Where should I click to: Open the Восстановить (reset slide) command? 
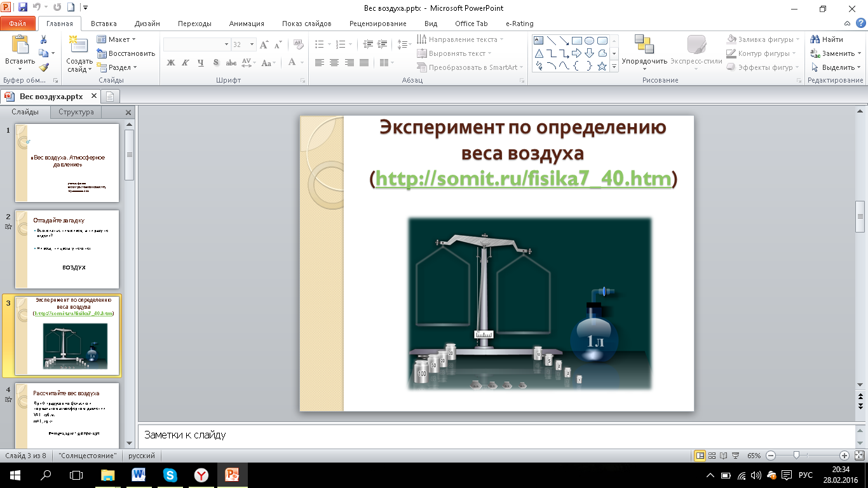pos(126,53)
